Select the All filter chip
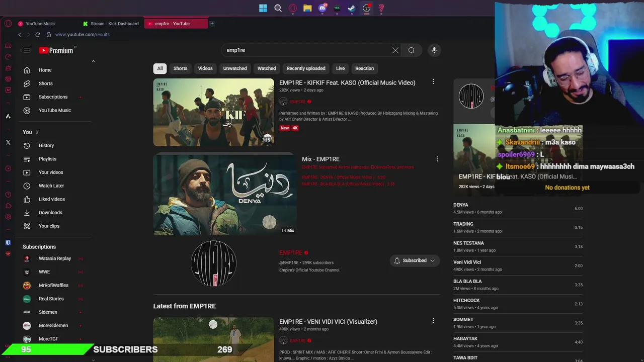Viewport: 644px width, 362px height. tap(160, 68)
